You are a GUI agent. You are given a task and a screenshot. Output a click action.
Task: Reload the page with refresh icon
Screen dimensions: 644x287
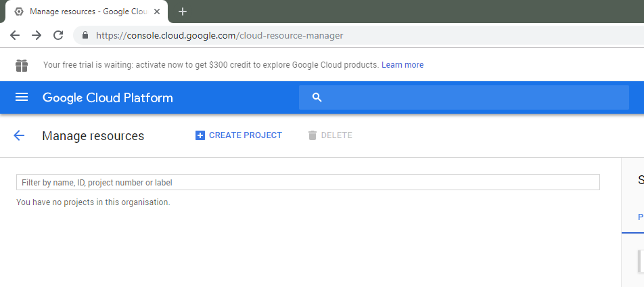pyautogui.click(x=58, y=35)
